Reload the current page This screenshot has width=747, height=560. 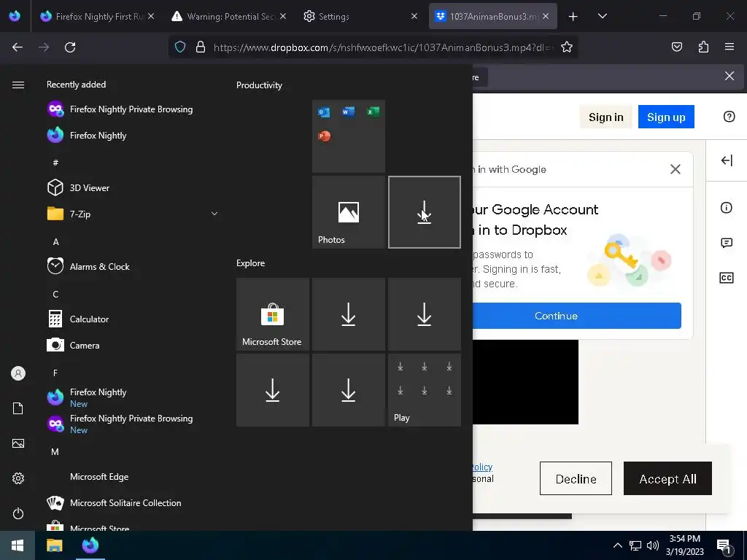tap(70, 47)
